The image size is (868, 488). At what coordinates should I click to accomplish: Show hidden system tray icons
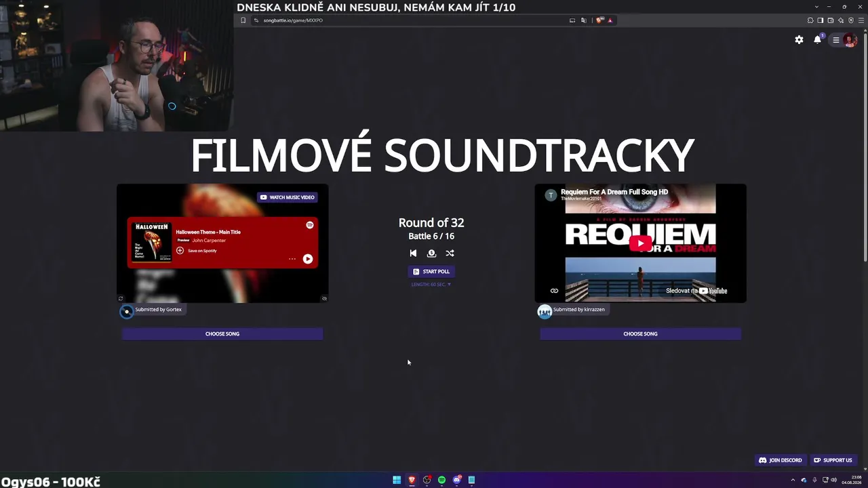coord(793,480)
